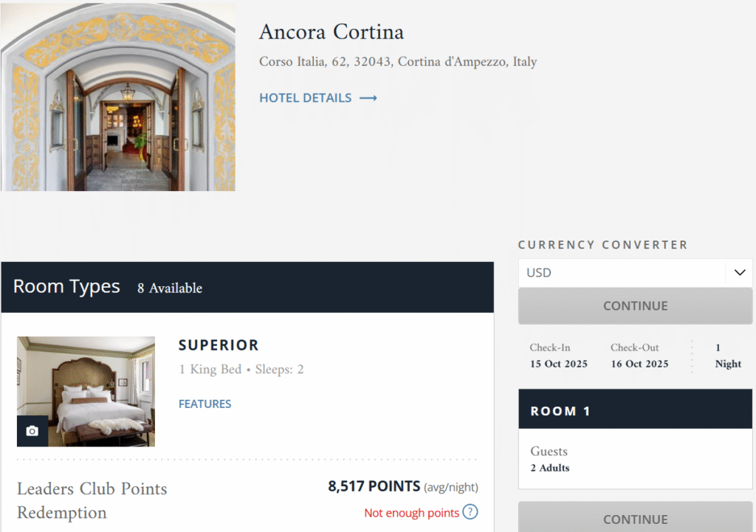Open the Superior room bedroom thumbnail
This screenshot has height=532, width=756.
pyautogui.click(x=86, y=391)
